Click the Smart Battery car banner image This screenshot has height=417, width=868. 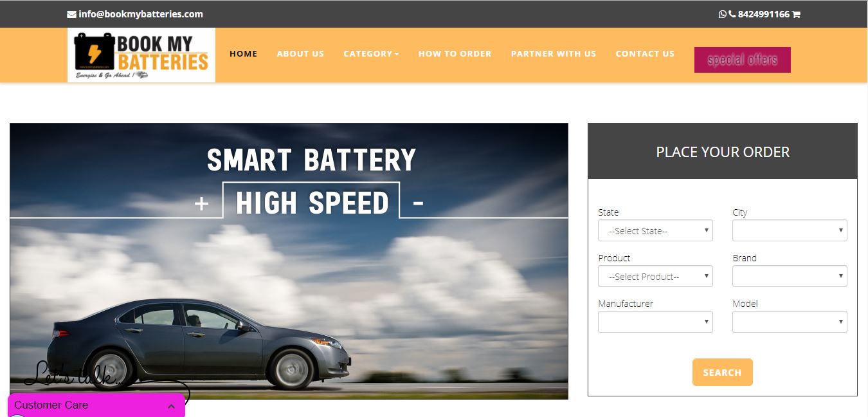289,261
